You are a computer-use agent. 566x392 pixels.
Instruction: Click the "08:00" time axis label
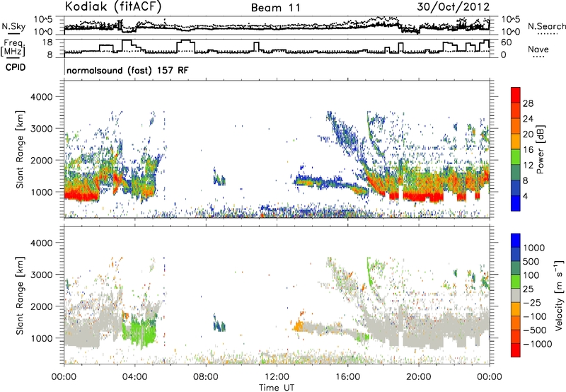coord(206,377)
